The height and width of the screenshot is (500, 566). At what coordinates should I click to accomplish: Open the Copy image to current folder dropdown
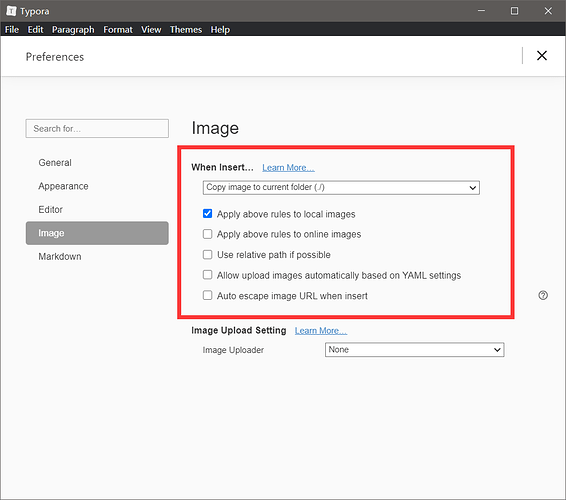click(341, 188)
